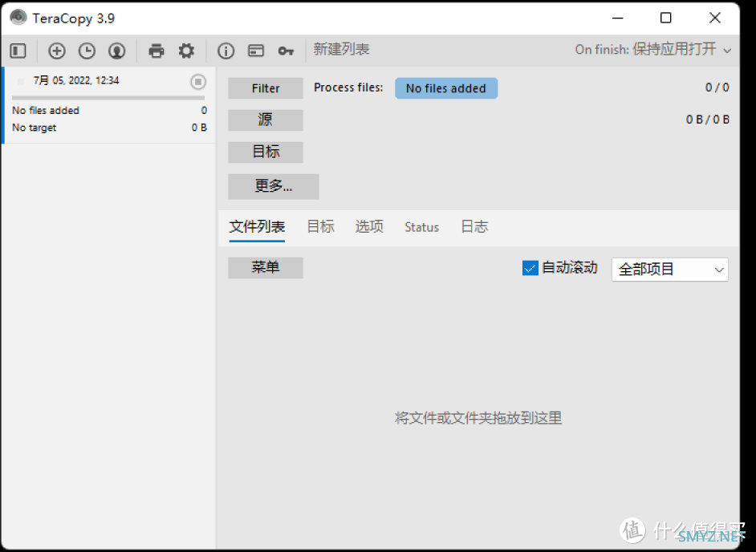Click the add new list plus icon
The height and width of the screenshot is (552, 756).
pos(57,51)
